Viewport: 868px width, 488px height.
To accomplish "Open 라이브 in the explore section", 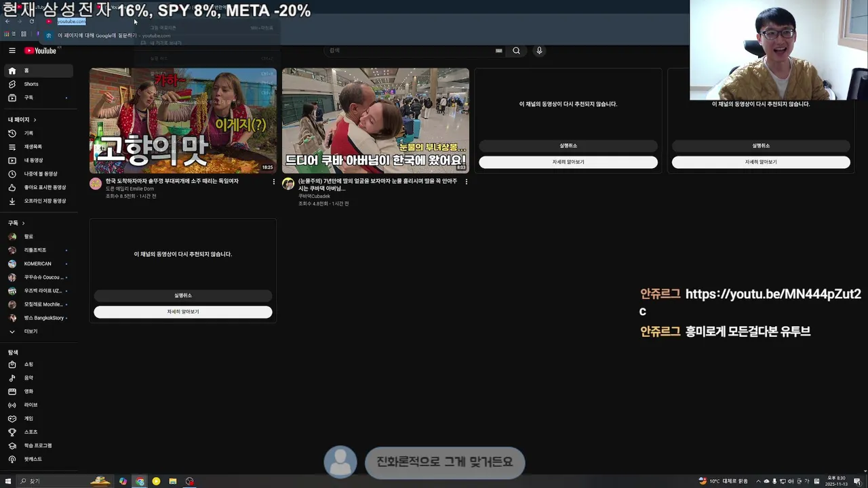I will pos(38,405).
